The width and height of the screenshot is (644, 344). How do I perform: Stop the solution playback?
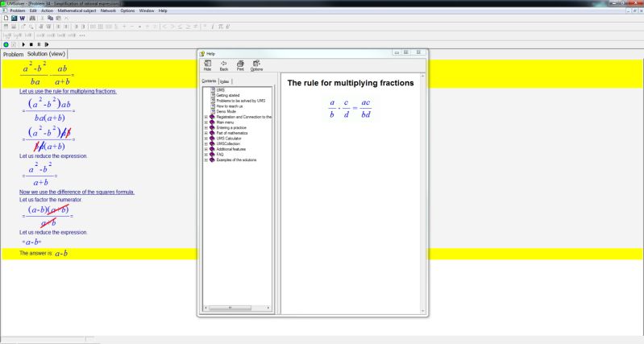(31, 44)
